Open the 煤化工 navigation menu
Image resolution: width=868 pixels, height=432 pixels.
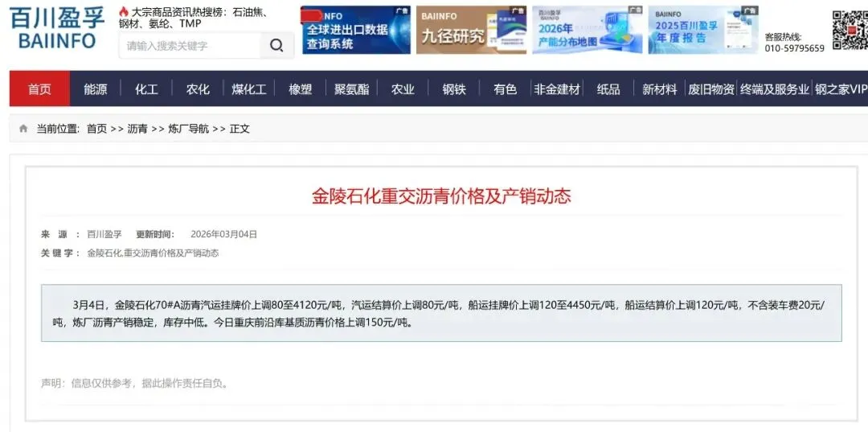point(249,89)
